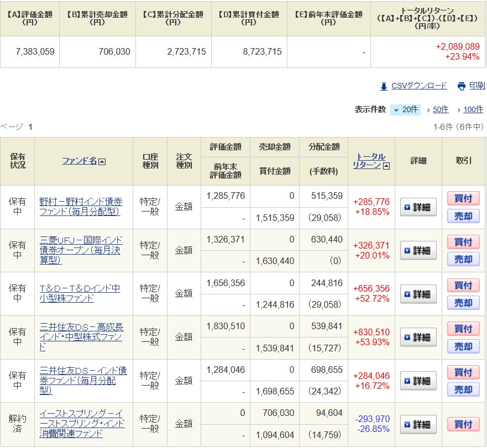
Task: Open 詳細 for イーストスプリング・インド消費関連ファンド
Action: (x=418, y=424)
